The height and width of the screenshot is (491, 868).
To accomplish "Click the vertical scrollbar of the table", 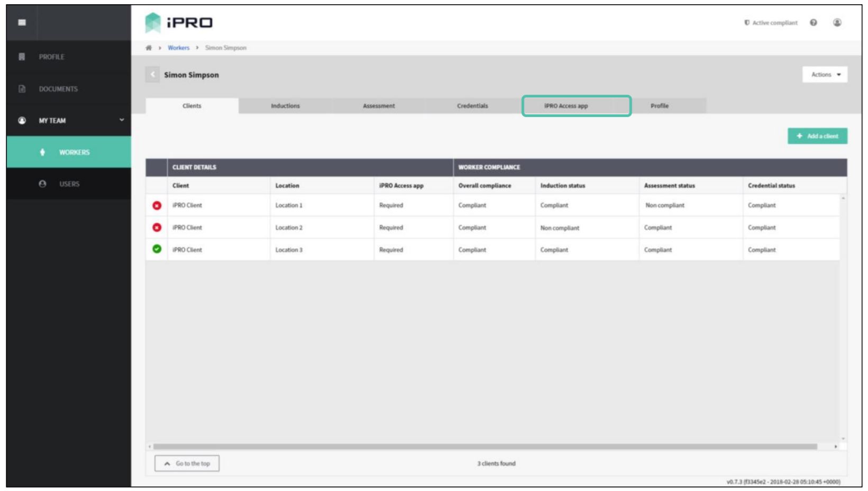I will click(843, 317).
